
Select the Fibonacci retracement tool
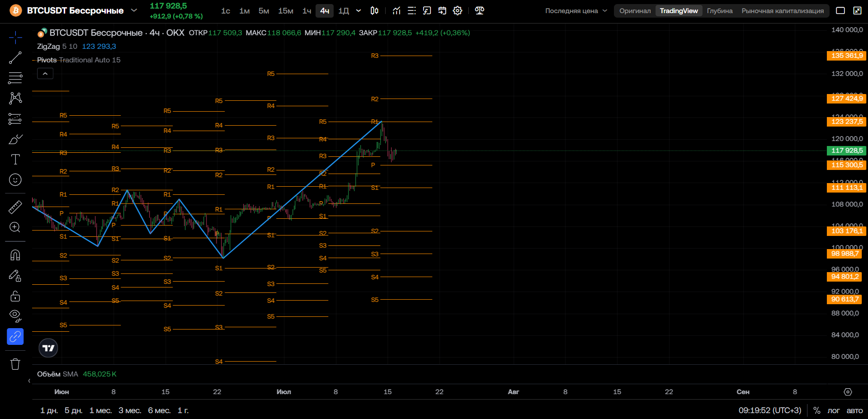pyautogui.click(x=15, y=78)
